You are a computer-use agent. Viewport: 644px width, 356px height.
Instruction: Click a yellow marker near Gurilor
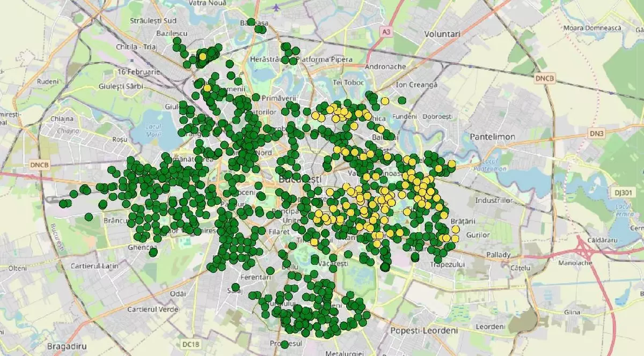tap(455, 238)
